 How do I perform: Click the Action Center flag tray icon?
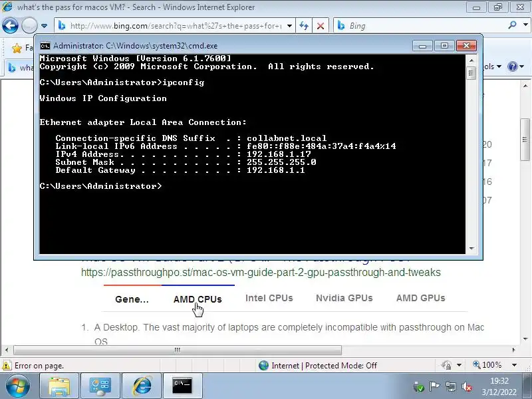pyautogui.click(x=434, y=386)
